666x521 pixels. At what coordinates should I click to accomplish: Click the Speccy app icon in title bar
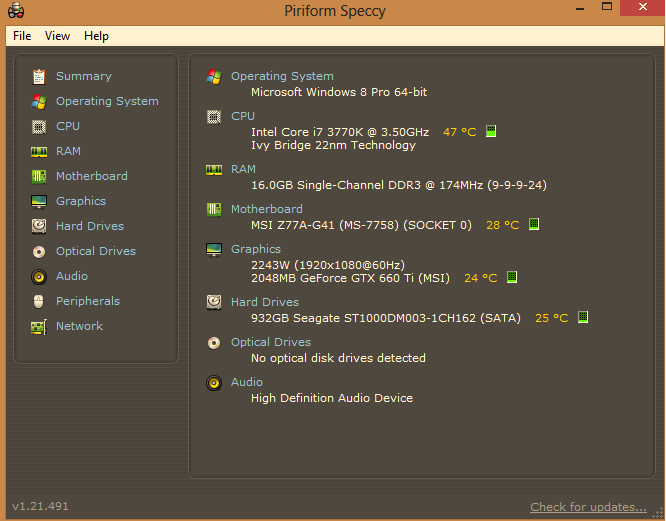pos(16,10)
